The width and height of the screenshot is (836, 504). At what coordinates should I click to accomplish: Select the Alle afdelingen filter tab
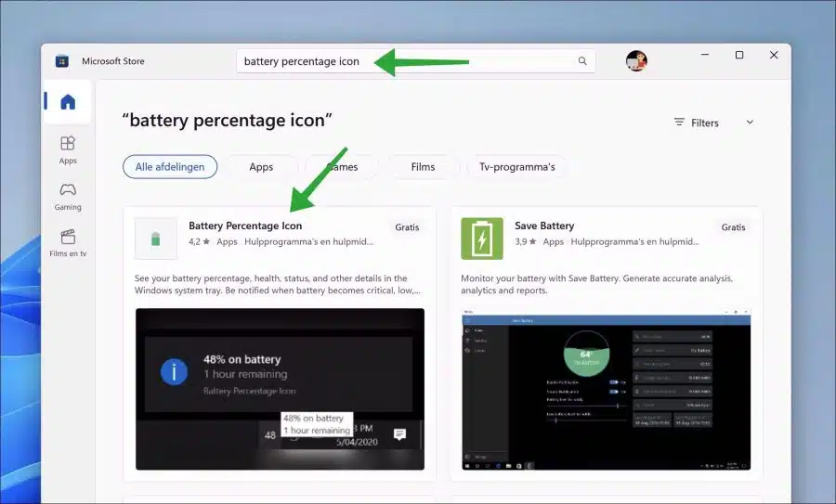pos(170,167)
